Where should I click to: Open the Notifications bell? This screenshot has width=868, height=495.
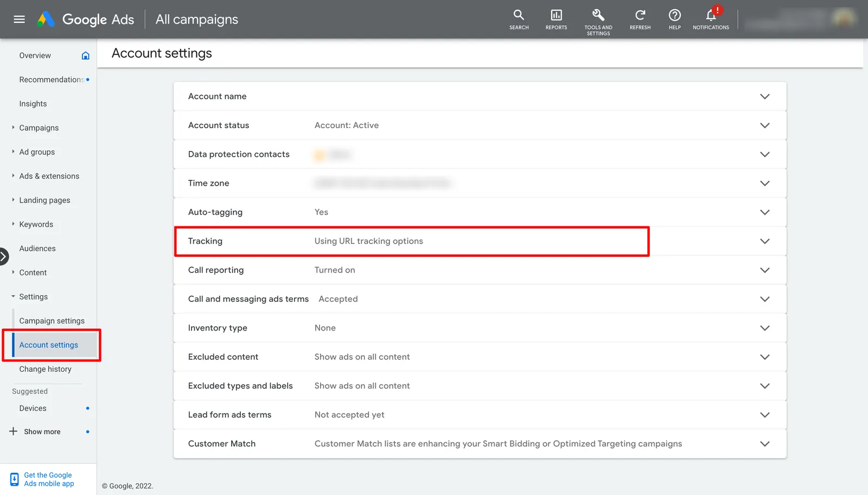(x=711, y=20)
